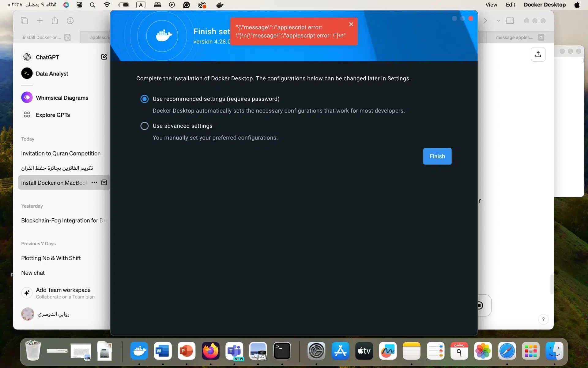The image size is (588, 368).
Task: Open Terminal from the dock
Action: click(282, 351)
